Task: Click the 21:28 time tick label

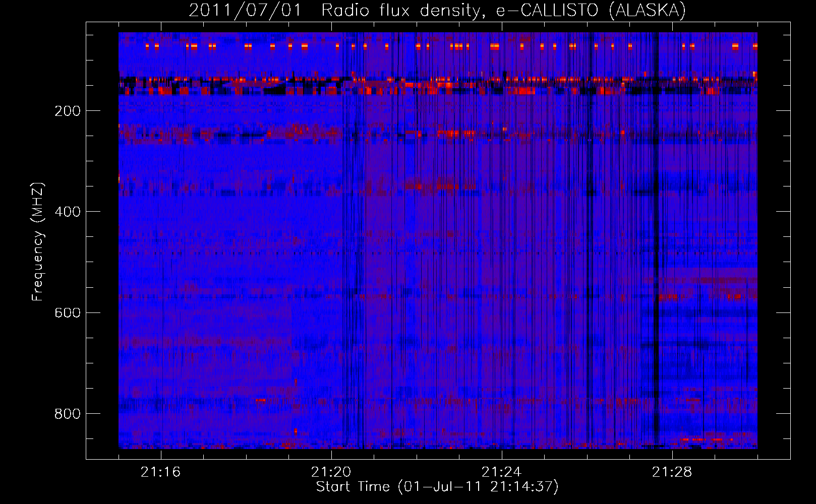Action: tap(672, 472)
